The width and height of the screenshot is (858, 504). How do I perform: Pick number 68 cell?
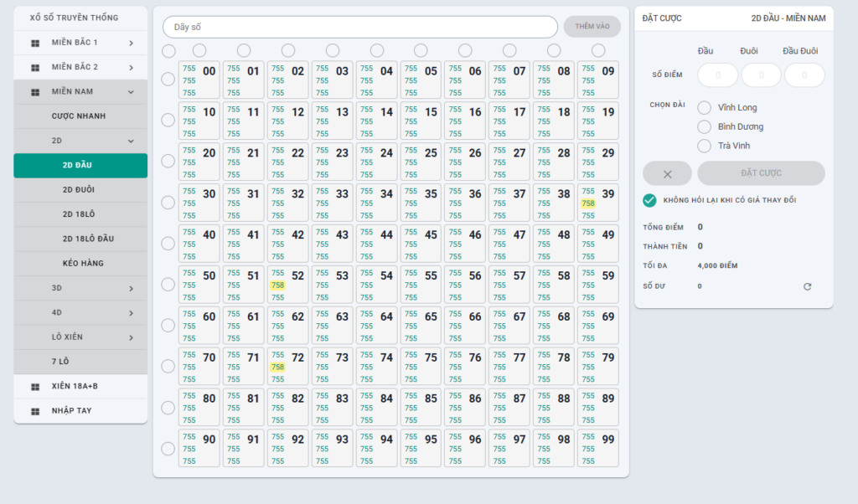[554, 326]
